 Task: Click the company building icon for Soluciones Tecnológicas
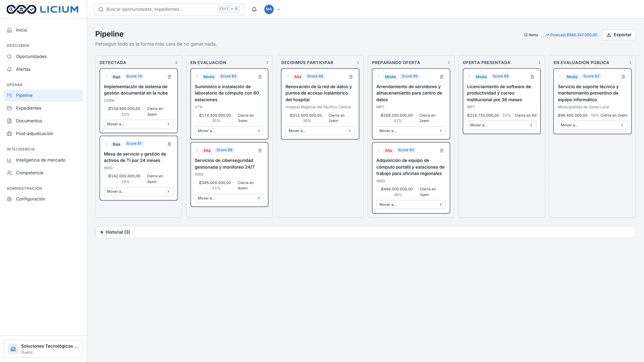coord(13,349)
